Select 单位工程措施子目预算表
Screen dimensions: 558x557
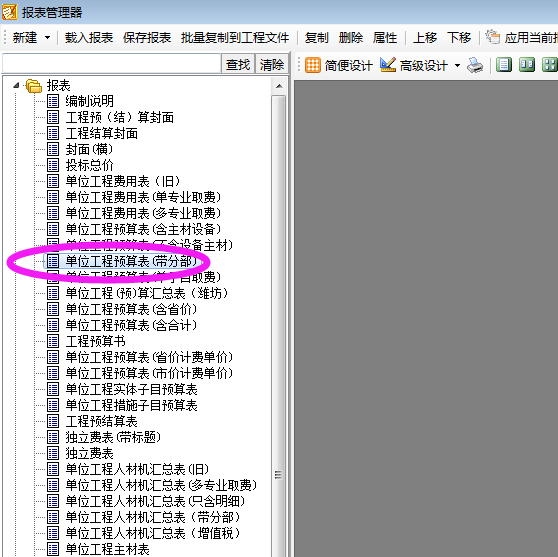point(131,405)
